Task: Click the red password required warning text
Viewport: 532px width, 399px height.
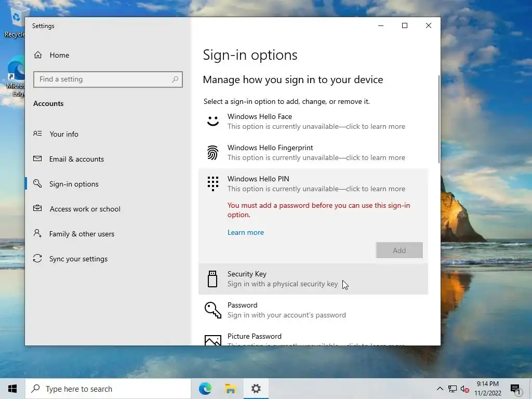Action: tap(318, 210)
